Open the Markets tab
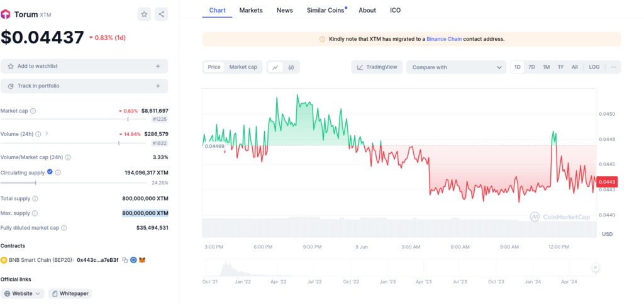The width and height of the screenshot is (644, 304). point(251,10)
